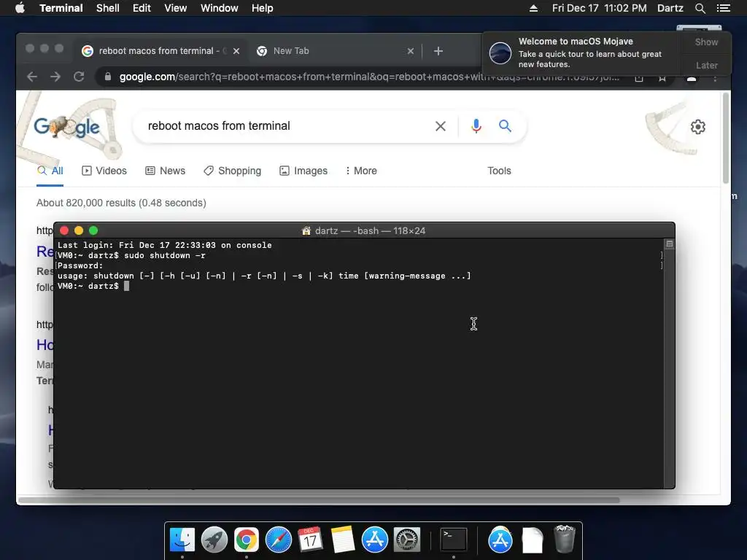Screen dimensions: 747x560
Task: Open the Apple menu
Action: click(20, 8)
